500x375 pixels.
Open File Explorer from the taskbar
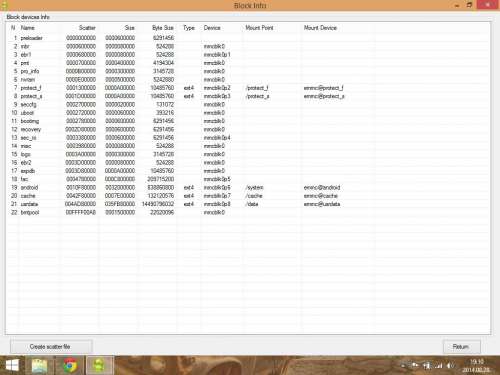point(39,366)
